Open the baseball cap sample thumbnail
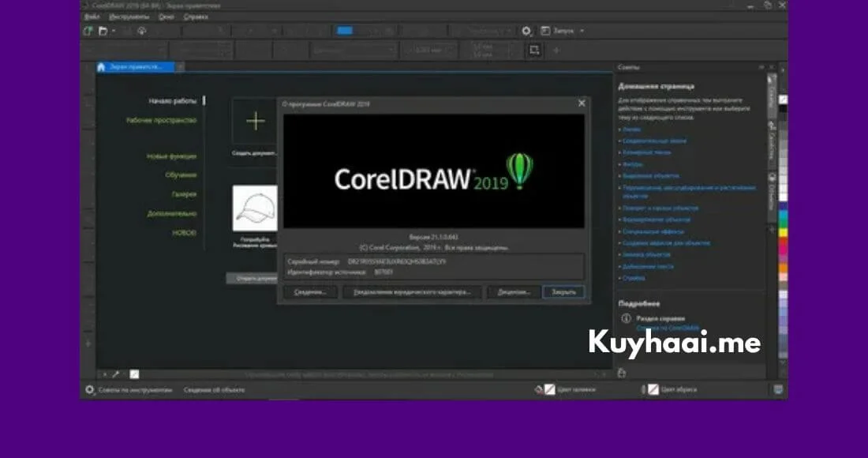 click(x=255, y=208)
